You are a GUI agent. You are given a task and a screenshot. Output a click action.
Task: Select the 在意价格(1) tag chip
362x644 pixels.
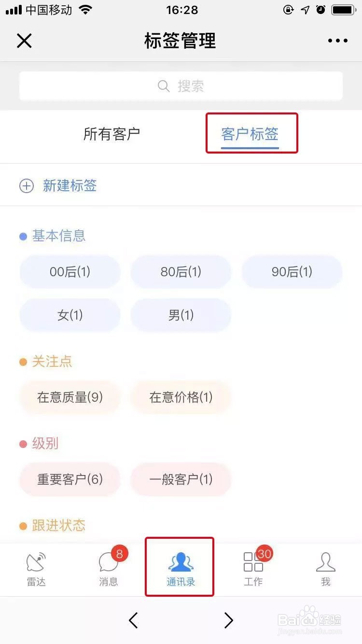[x=181, y=397]
